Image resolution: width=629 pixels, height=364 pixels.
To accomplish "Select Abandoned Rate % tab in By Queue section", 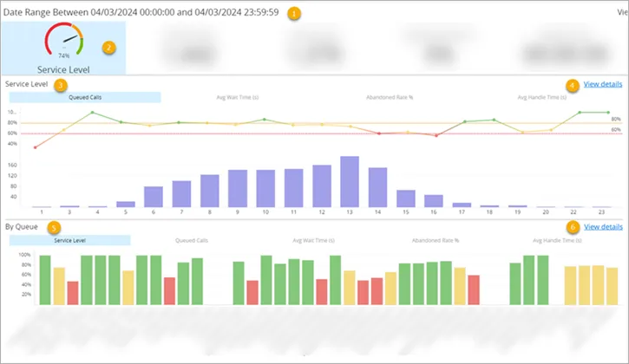I will (436, 241).
